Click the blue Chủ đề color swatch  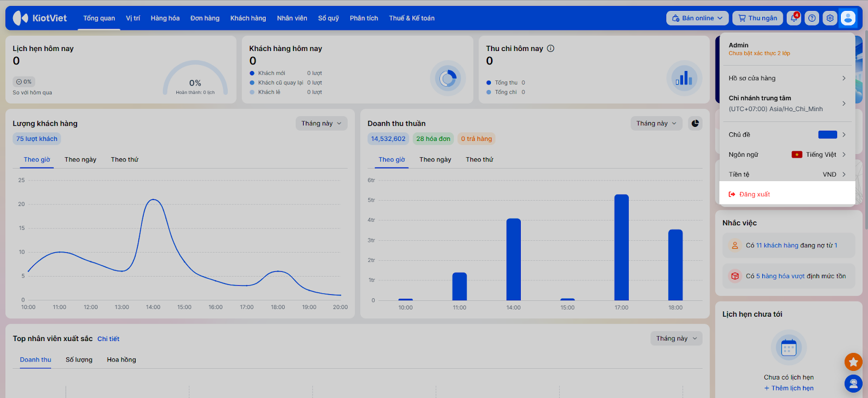pyautogui.click(x=827, y=134)
